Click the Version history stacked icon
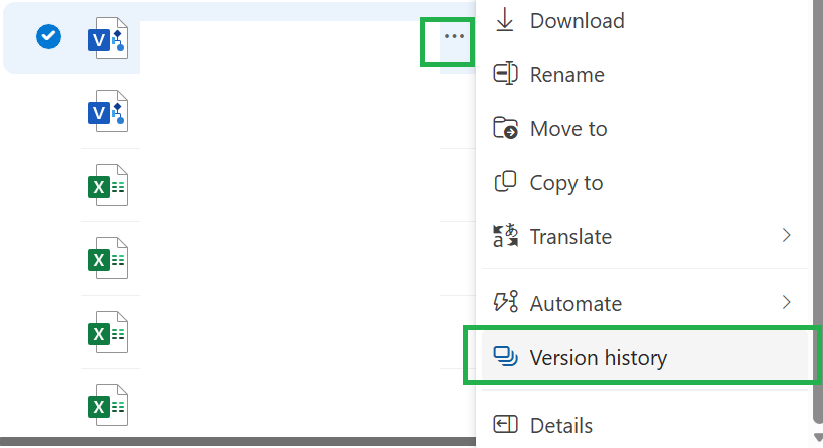Screen dimensions: 823x448 pos(505,356)
